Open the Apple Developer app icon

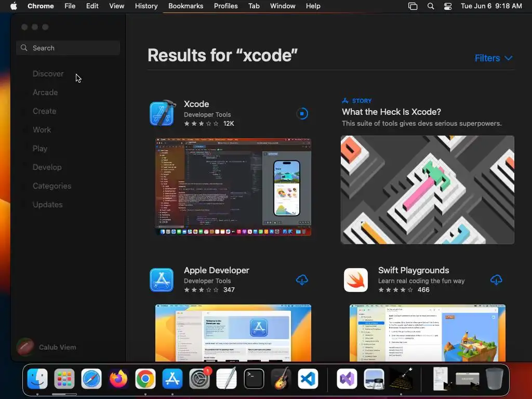(162, 280)
